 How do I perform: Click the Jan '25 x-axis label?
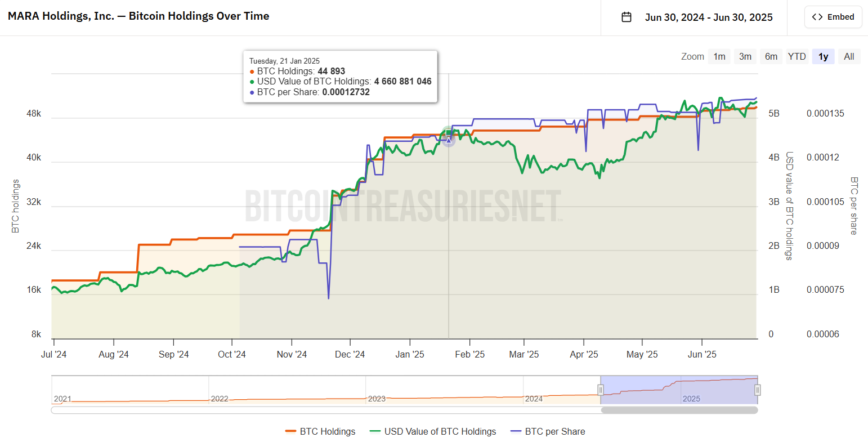[410, 354]
